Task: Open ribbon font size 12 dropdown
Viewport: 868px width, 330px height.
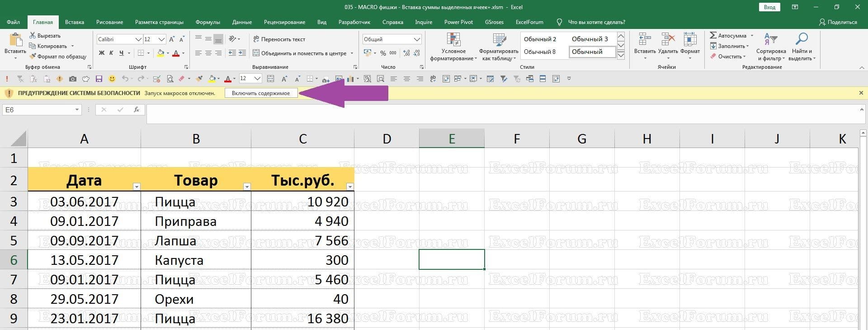Action: [161, 39]
